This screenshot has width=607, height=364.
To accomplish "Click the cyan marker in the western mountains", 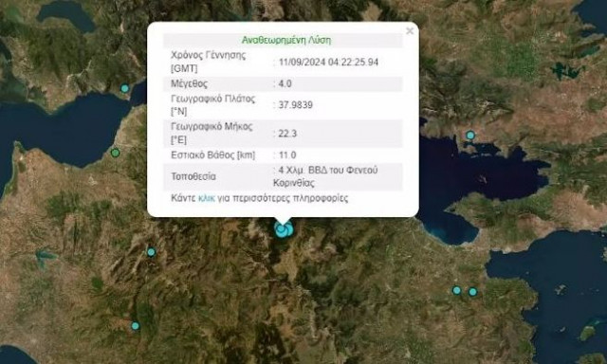I will click(151, 252).
